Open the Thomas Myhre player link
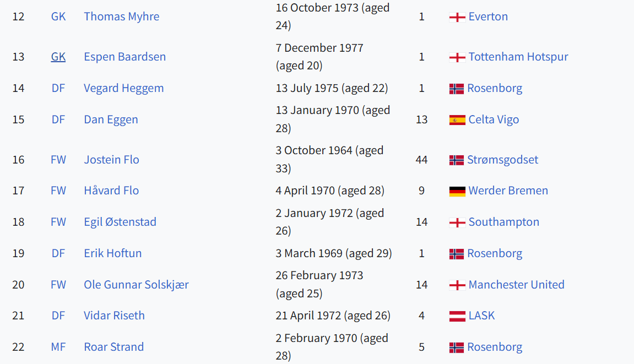 click(x=121, y=17)
